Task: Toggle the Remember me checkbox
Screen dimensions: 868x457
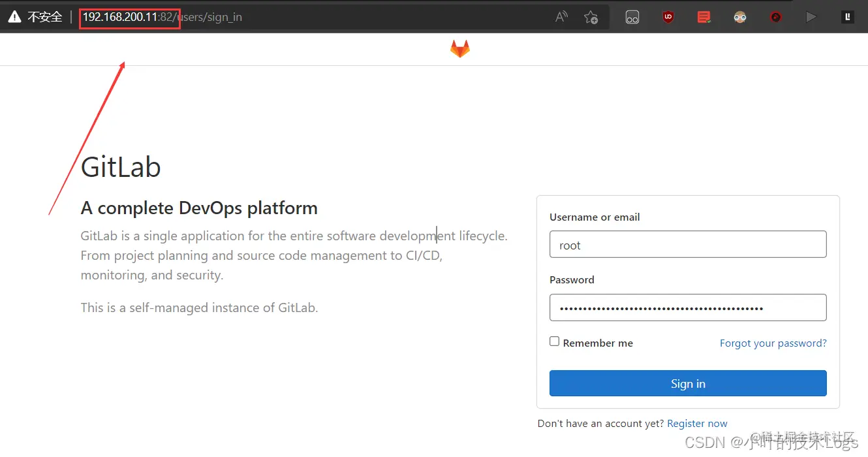Action: pos(555,341)
